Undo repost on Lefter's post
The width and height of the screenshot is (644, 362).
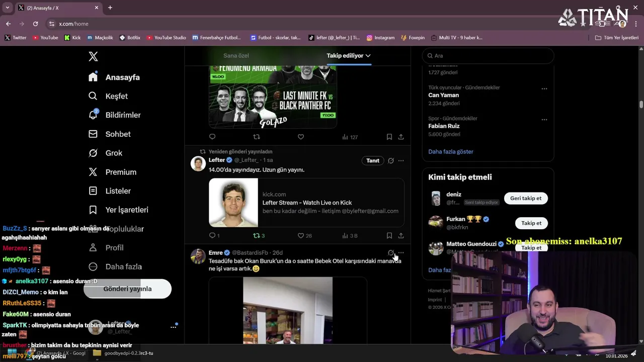(x=259, y=235)
